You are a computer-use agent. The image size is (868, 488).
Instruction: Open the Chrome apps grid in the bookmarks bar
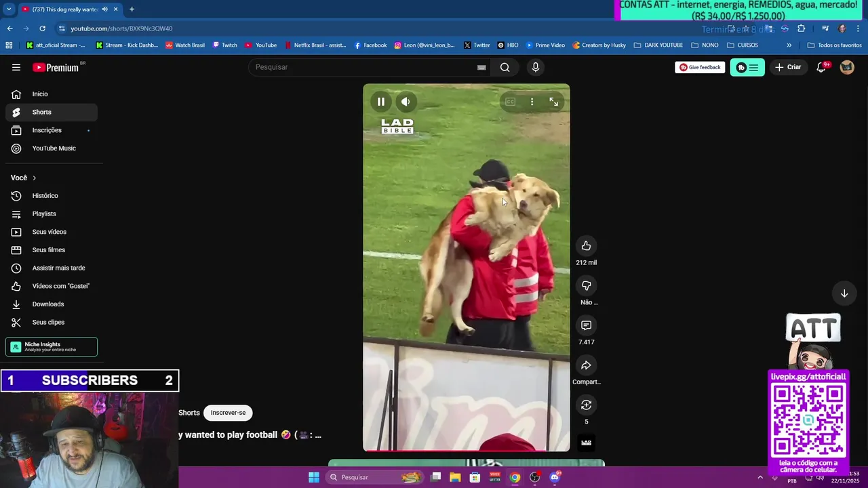(x=9, y=45)
